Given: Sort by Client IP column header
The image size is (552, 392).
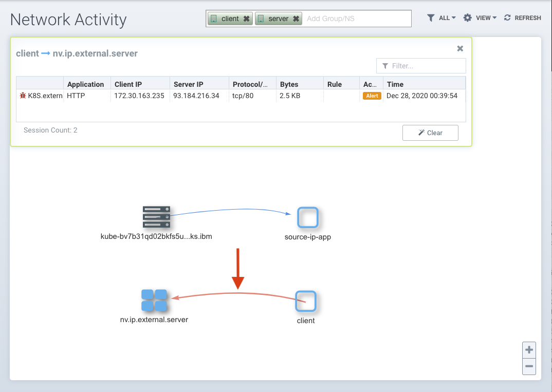Looking at the screenshot, I should 128,84.
